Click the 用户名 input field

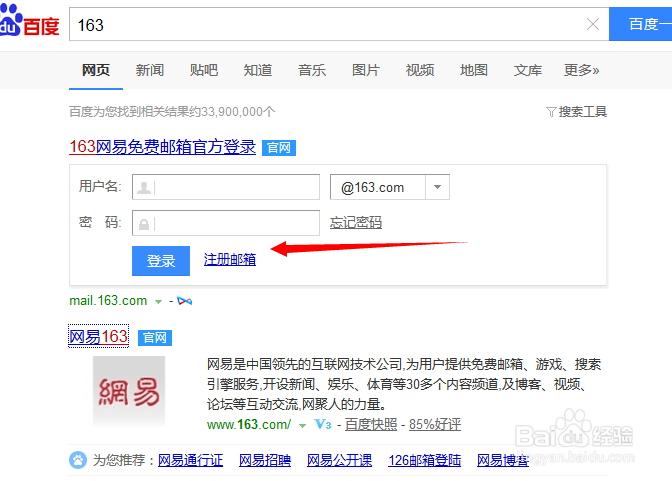[x=226, y=187]
